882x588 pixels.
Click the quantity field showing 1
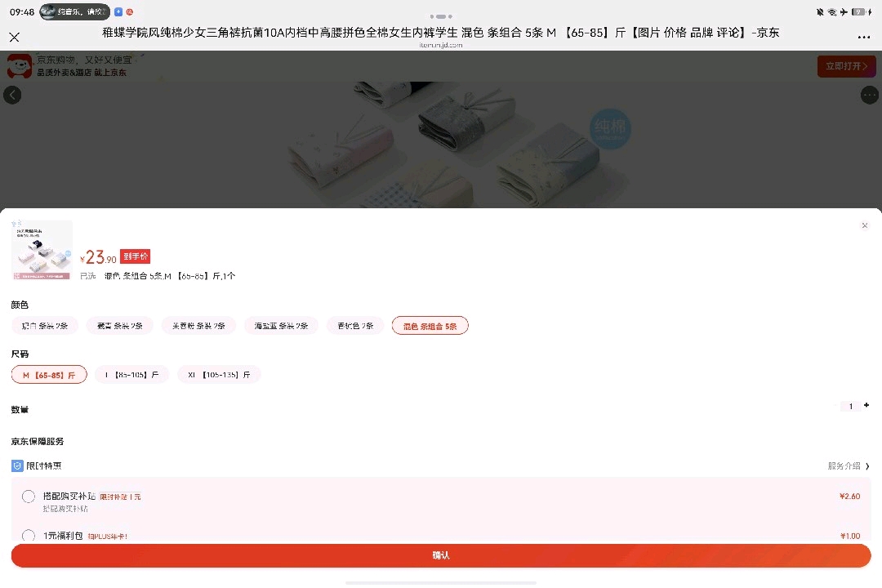[850, 406]
